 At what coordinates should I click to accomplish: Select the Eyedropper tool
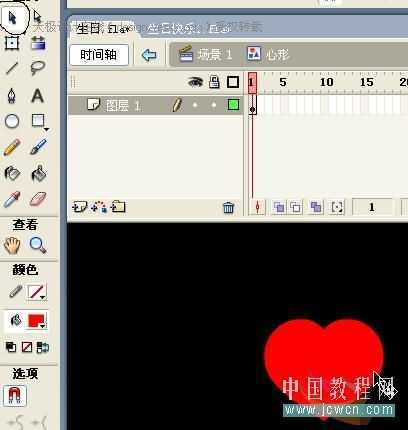tap(12, 199)
